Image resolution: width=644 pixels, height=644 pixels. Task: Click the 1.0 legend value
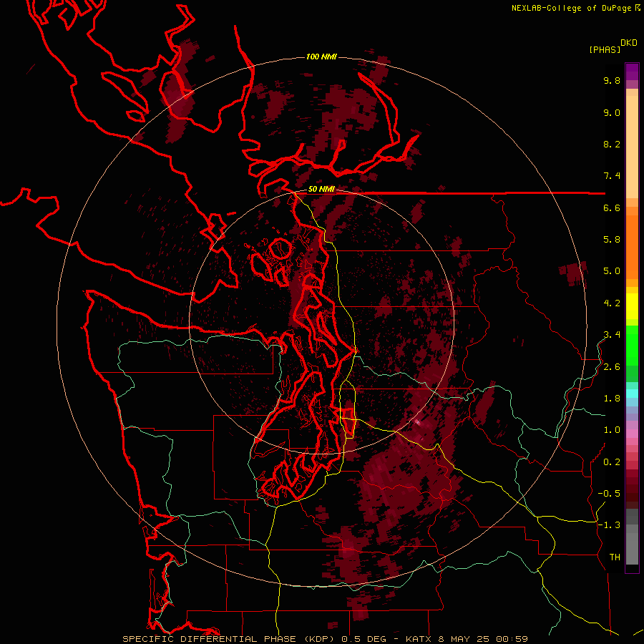coord(612,431)
